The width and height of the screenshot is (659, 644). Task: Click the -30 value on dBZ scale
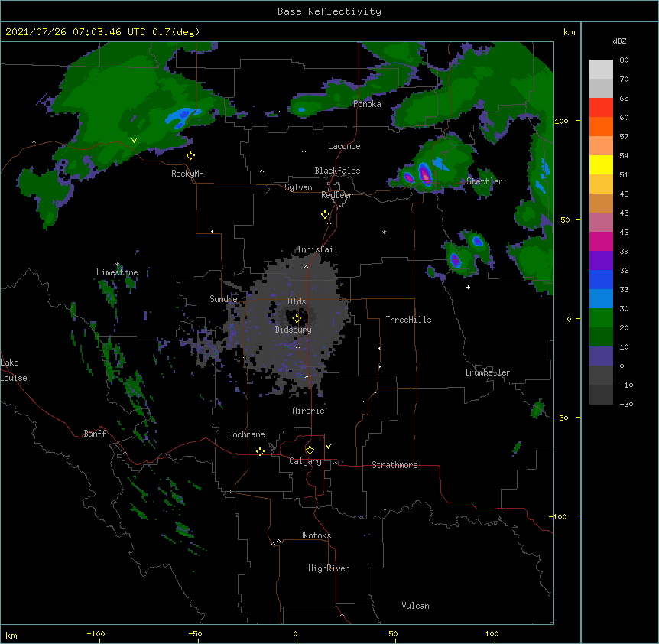coord(626,404)
